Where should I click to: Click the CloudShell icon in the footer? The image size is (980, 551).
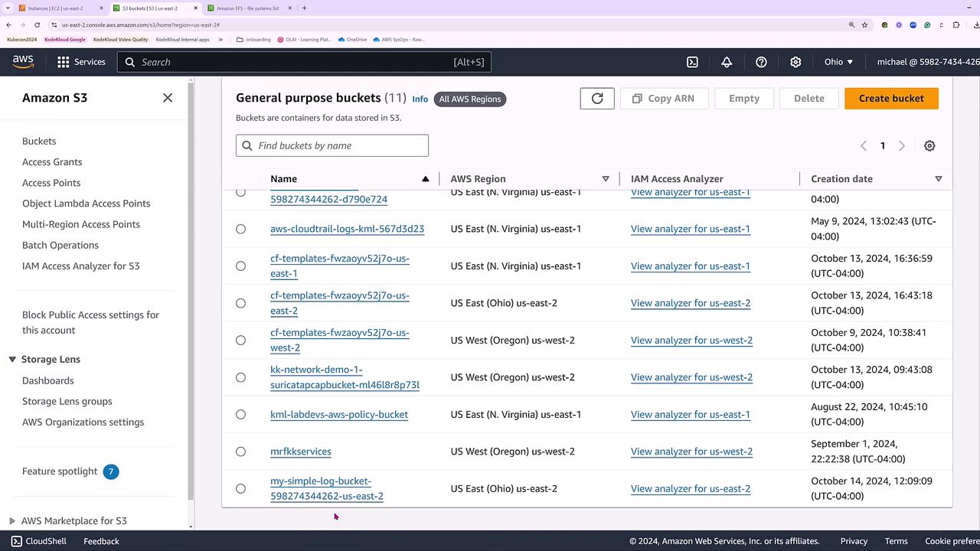point(16,541)
